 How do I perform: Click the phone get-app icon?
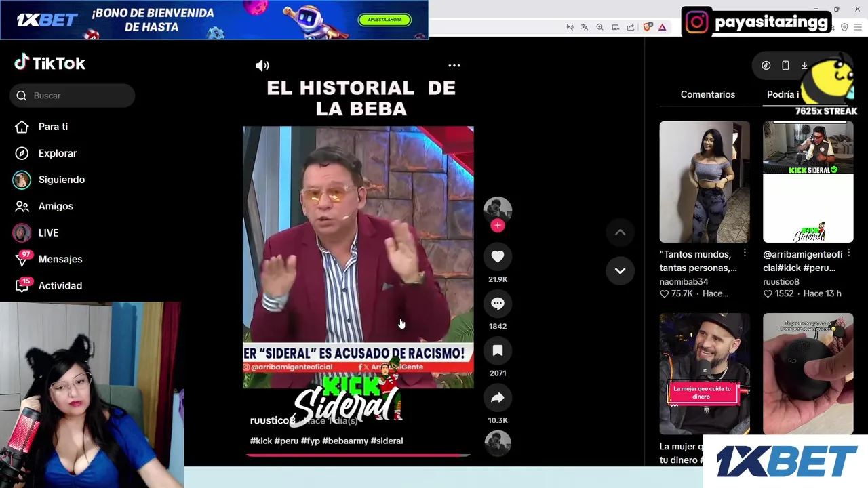[785, 66]
